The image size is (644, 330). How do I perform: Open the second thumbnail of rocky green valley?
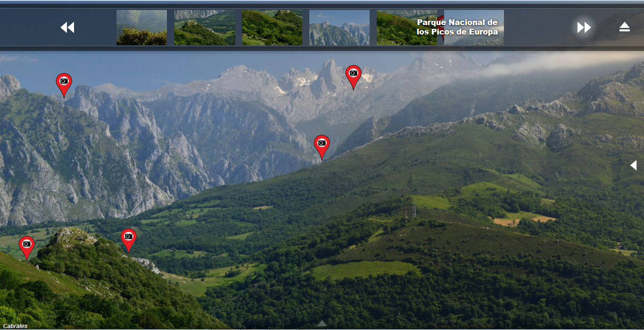[205, 27]
